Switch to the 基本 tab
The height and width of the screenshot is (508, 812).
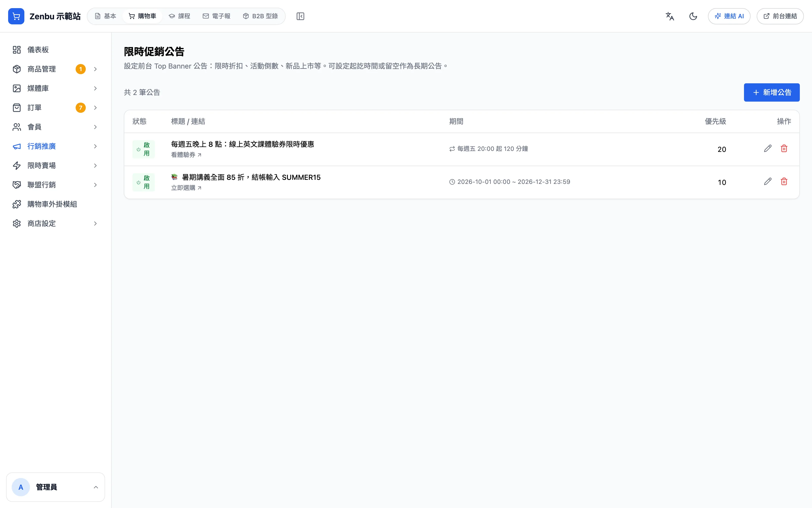(x=105, y=16)
